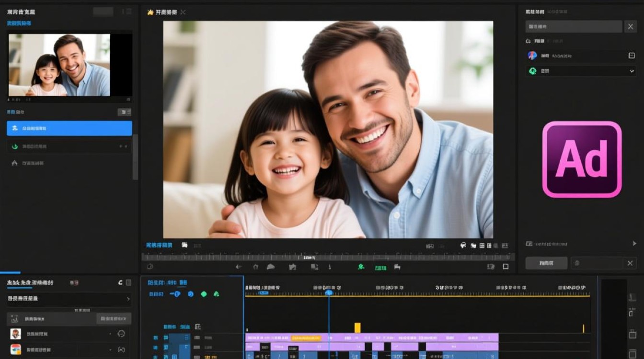
Task: Click the green round icon in the right panel
Action: point(532,71)
